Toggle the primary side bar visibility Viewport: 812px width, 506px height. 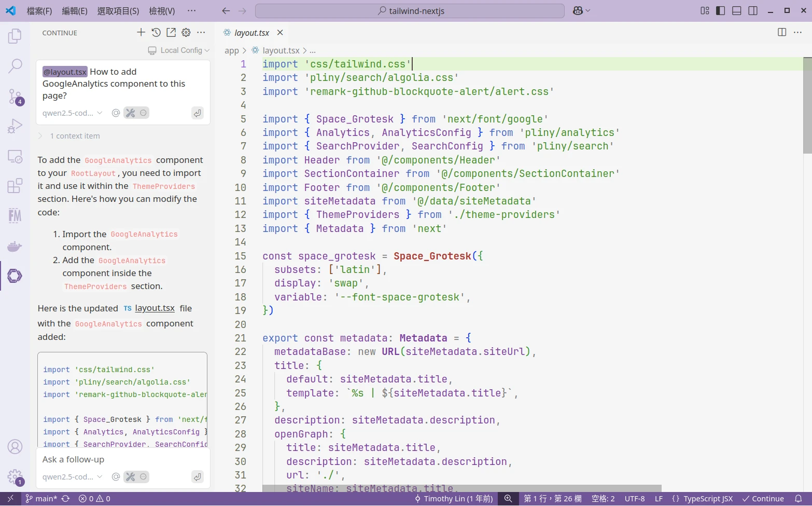coord(720,11)
